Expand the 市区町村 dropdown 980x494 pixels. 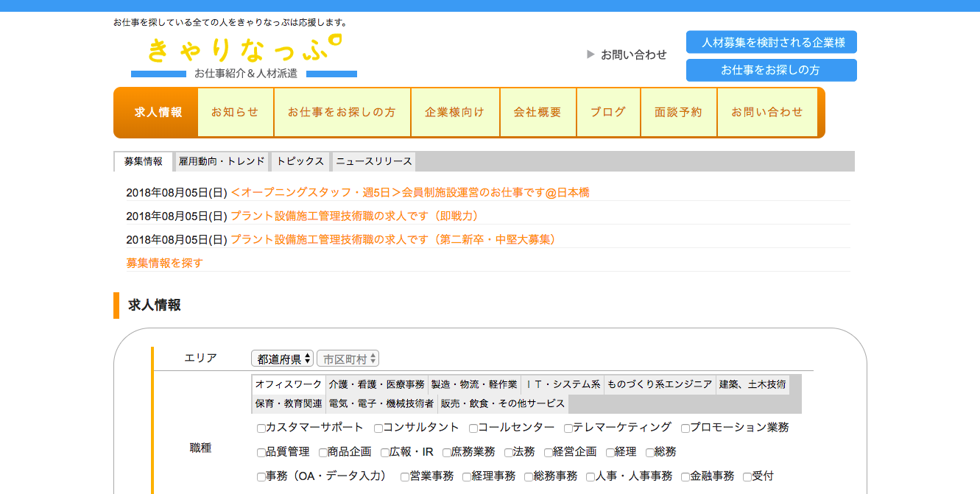coord(348,359)
